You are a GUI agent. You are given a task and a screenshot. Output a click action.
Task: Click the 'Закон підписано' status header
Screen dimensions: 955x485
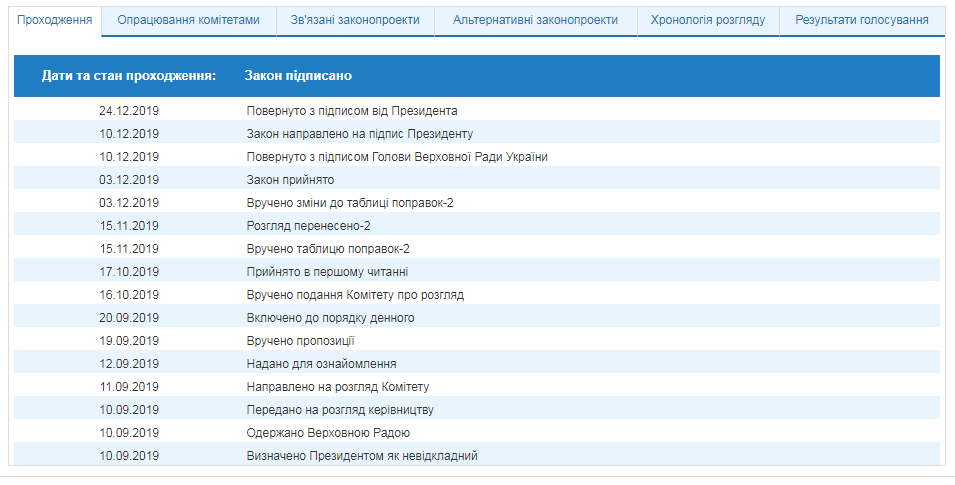pyautogui.click(x=298, y=76)
